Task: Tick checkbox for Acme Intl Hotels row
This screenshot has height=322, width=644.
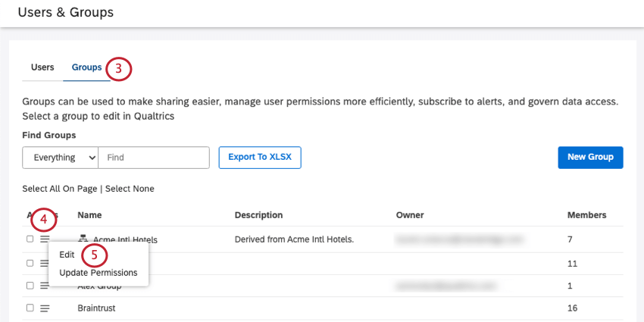Action: [30, 239]
